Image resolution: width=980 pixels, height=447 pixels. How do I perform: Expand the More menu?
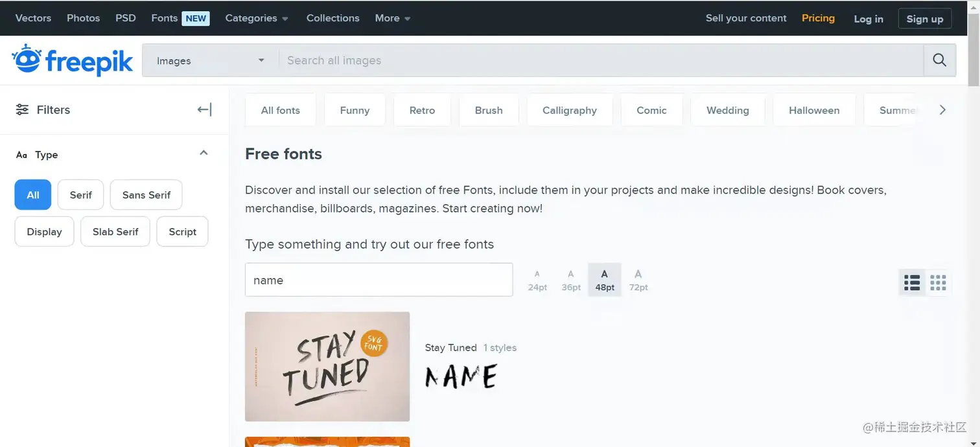pyautogui.click(x=391, y=18)
